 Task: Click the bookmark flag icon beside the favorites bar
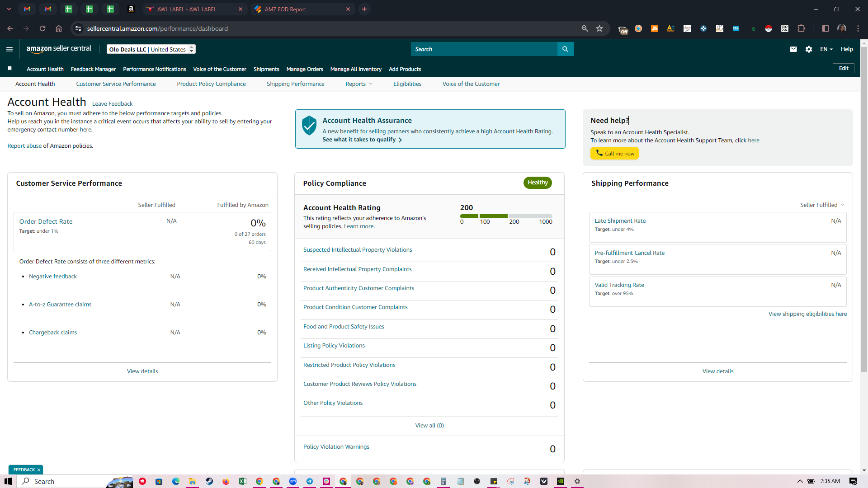coord(9,69)
